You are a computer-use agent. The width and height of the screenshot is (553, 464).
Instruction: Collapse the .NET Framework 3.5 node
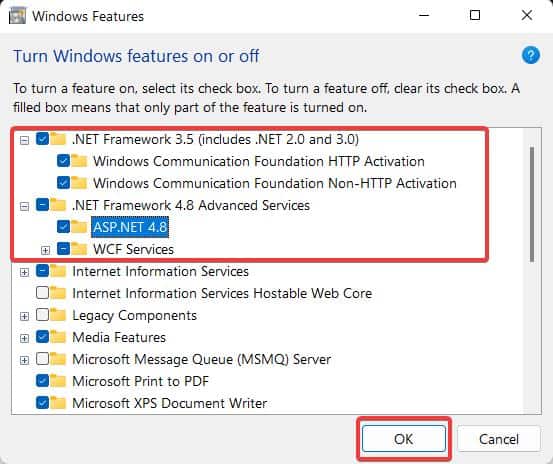[24, 141]
